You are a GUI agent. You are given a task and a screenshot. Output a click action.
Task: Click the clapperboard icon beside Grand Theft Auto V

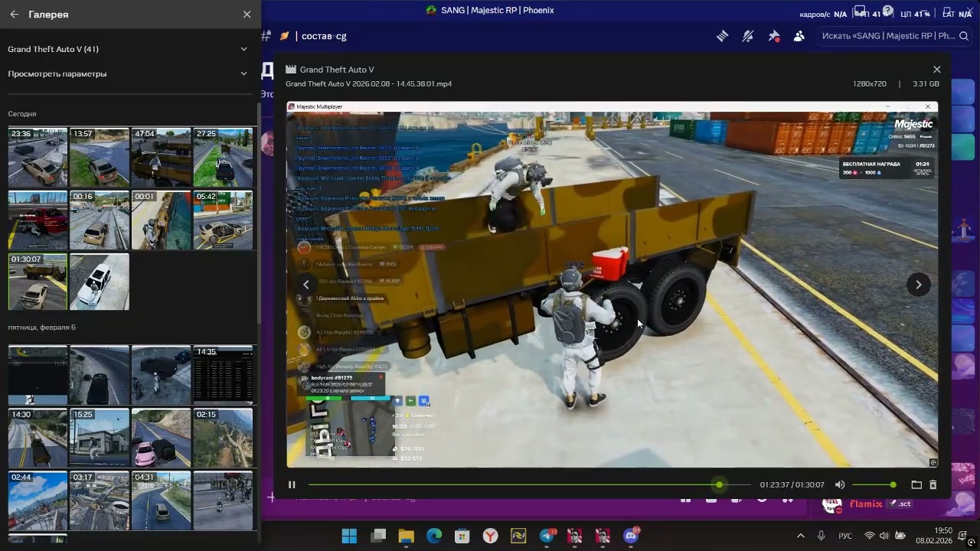291,70
